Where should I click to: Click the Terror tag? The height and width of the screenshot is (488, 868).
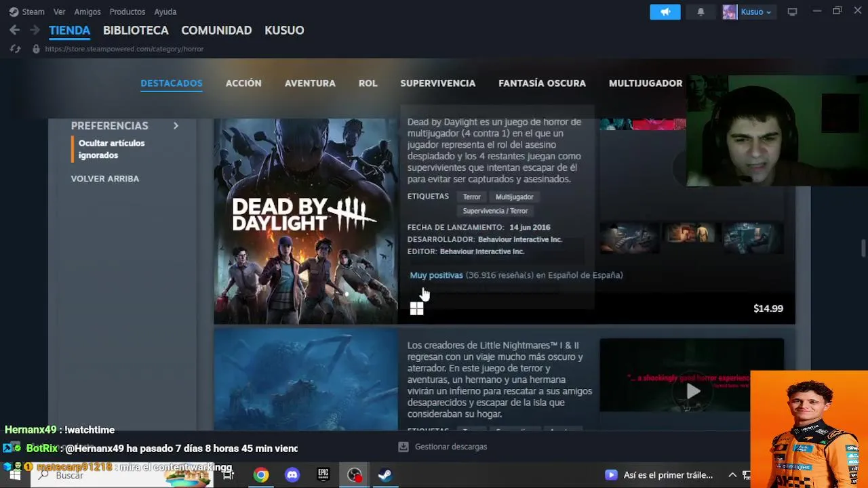472,197
